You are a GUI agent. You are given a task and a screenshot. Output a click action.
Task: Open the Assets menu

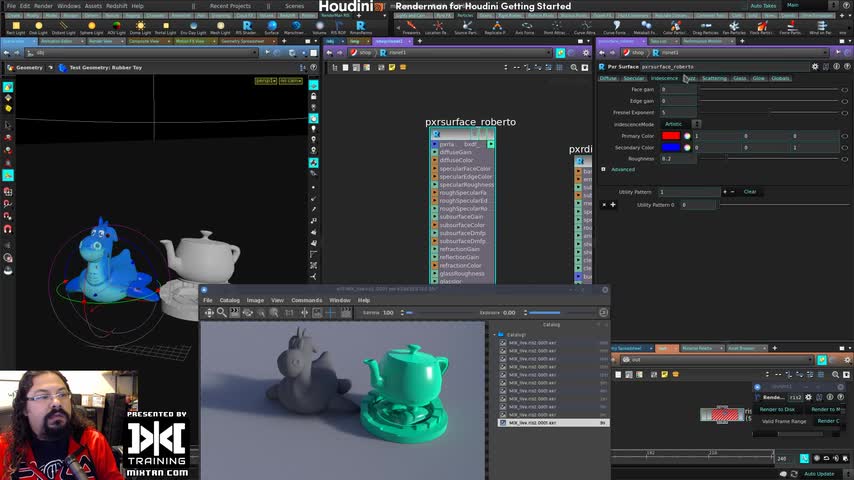pos(93,6)
